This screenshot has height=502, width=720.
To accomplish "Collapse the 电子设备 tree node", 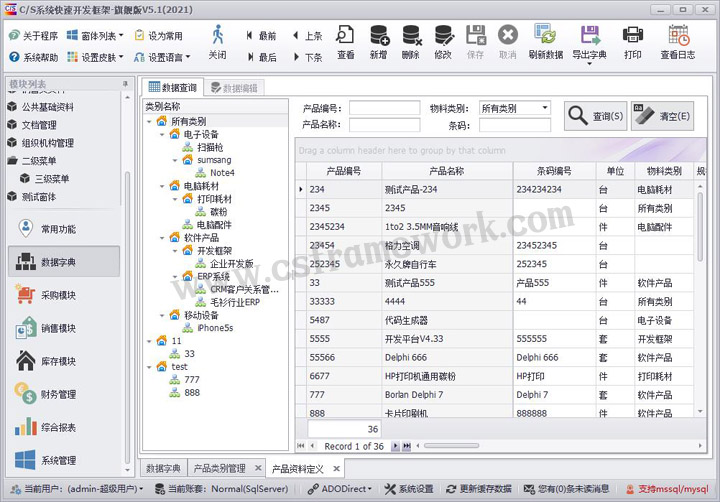I will [x=162, y=134].
